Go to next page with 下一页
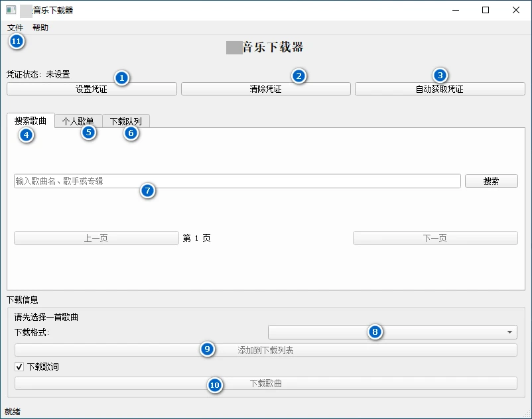532x419 pixels. 434,238
